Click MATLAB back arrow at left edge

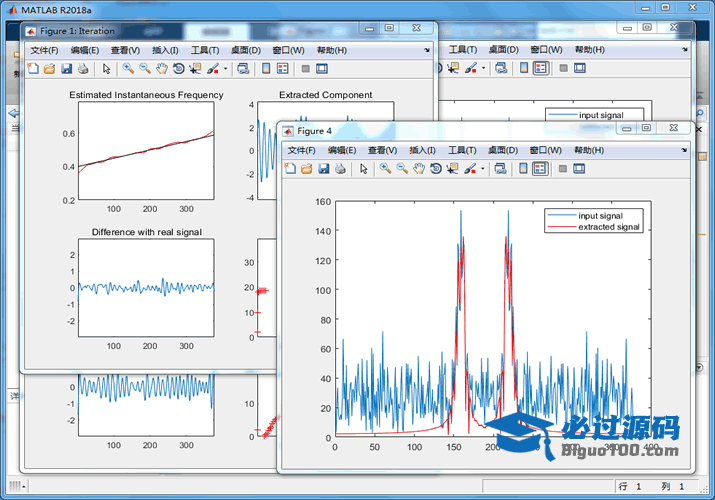point(14,113)
